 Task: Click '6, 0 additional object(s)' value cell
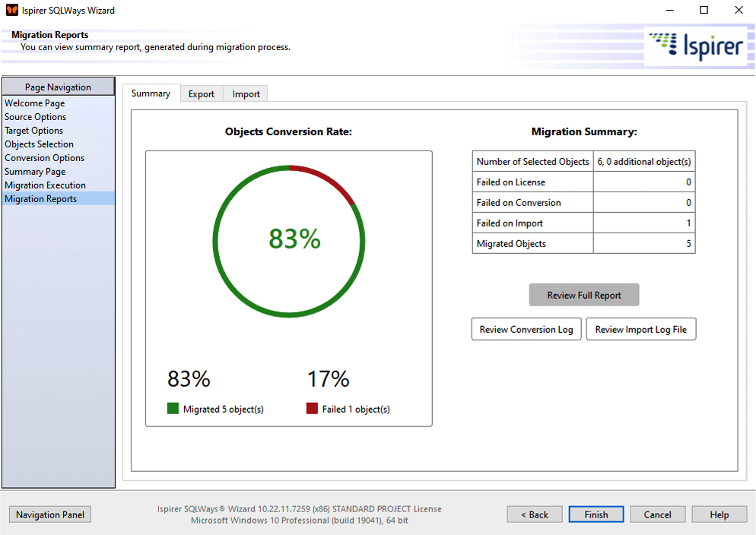click(x=644, y=162)
